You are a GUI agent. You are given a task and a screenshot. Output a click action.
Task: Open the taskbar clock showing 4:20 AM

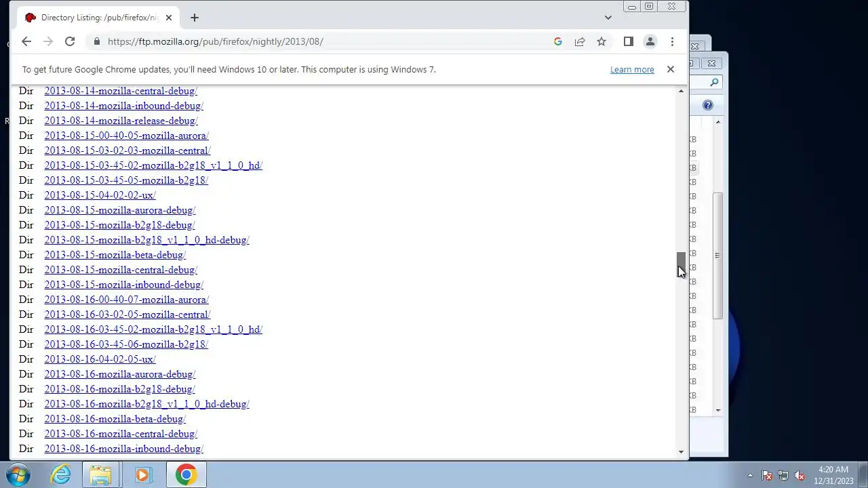[x=833, y=475]
